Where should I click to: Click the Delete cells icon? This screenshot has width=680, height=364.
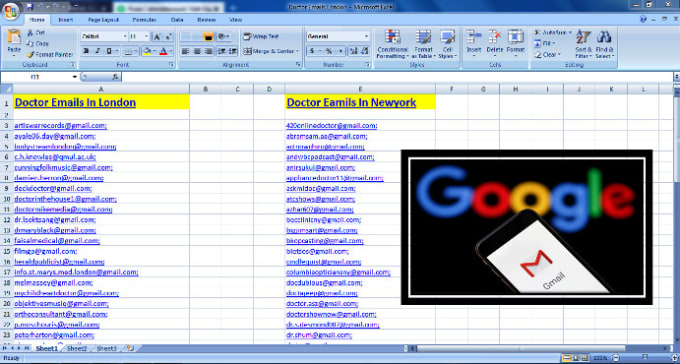495,37
